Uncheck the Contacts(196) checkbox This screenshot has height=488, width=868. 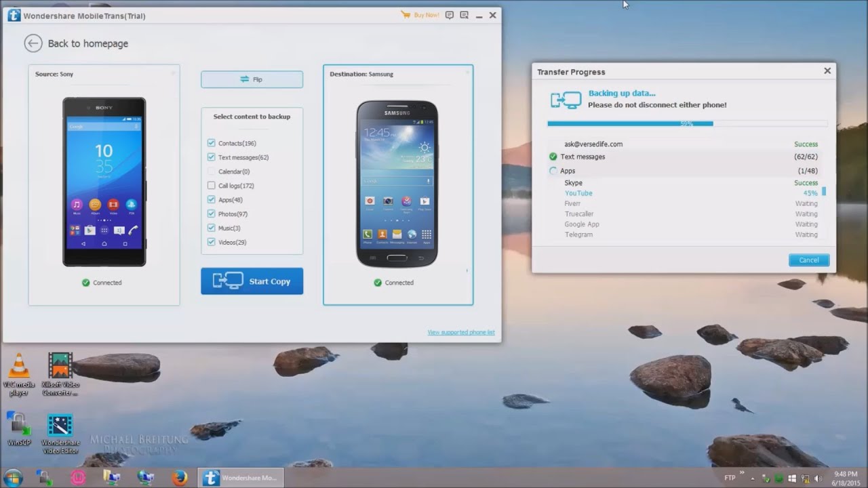click(212, 143)
